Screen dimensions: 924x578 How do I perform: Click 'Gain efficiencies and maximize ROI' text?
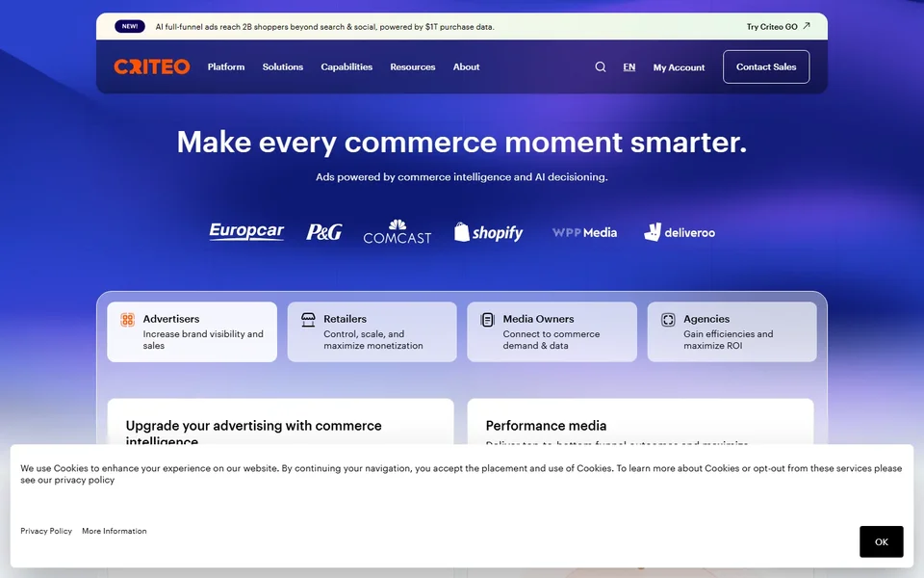click(x=728, y=340)
